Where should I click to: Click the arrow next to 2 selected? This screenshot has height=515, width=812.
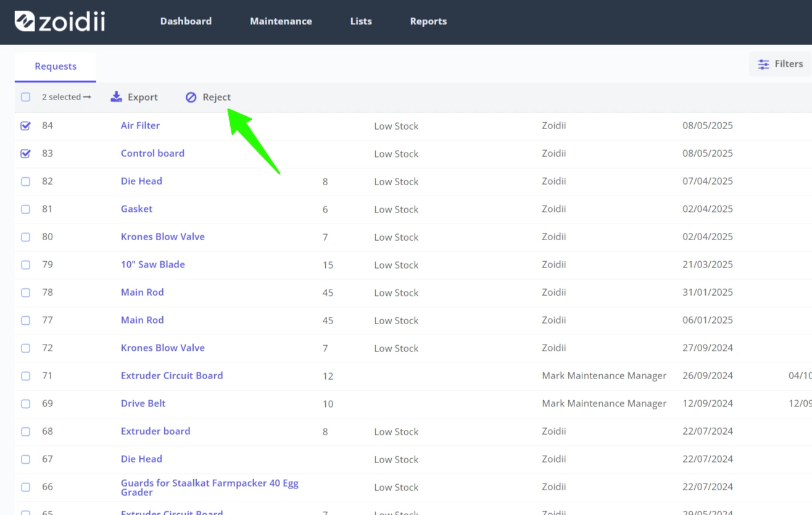87,97
